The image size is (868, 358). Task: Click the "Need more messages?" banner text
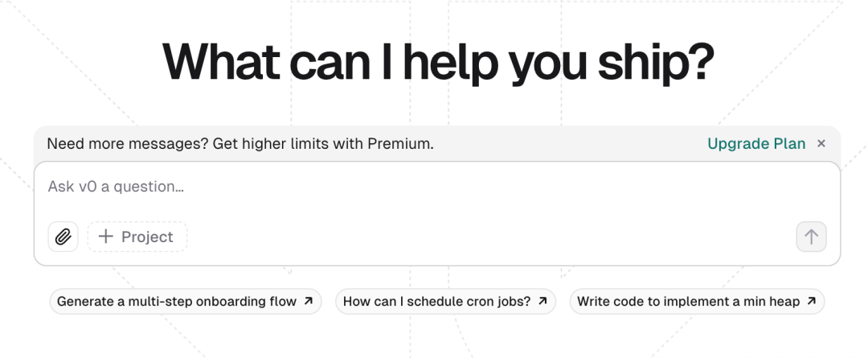(x=127, y=144)
